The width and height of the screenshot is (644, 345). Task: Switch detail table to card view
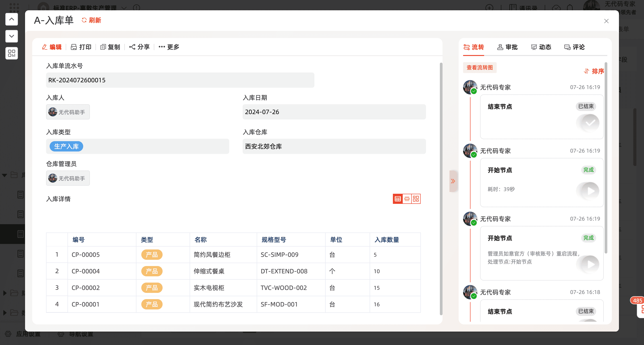tap(416, 199)
